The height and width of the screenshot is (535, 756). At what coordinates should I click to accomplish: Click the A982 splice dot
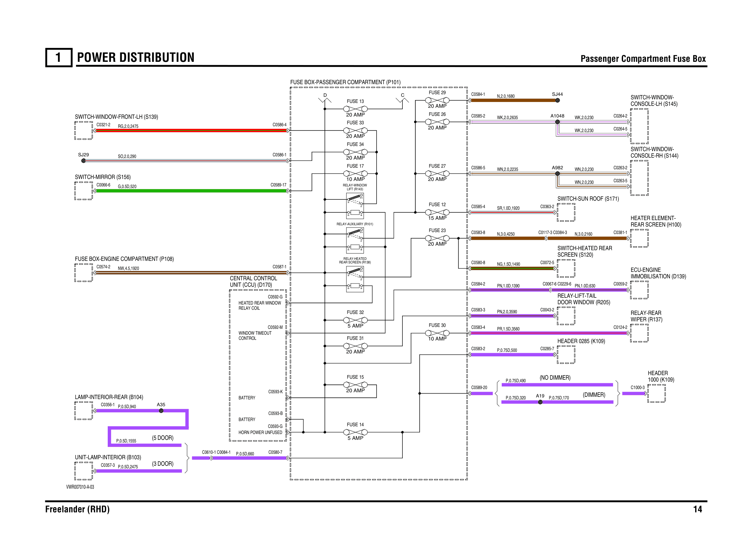557,173
